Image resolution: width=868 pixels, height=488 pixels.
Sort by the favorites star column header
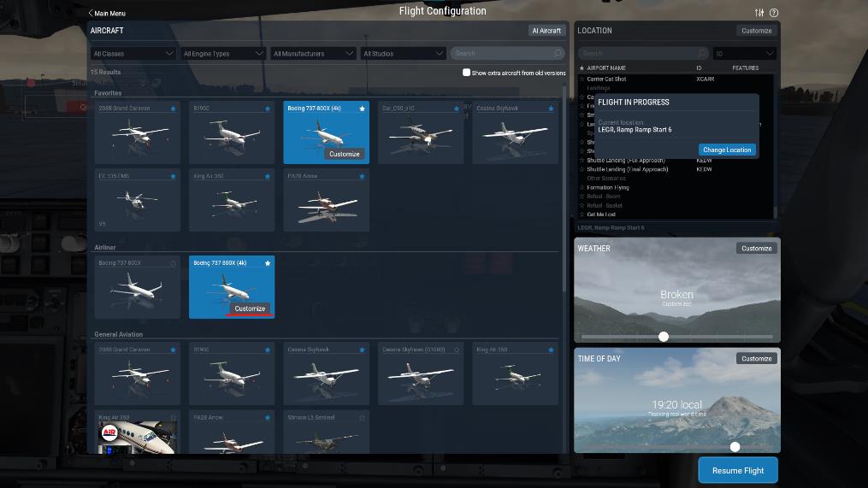point(582,68)
